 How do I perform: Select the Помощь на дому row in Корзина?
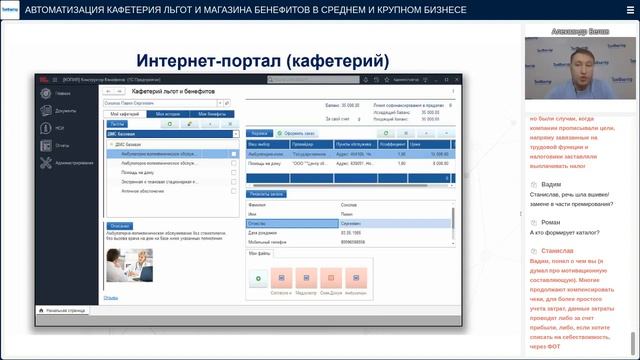[x=351, y=163]
